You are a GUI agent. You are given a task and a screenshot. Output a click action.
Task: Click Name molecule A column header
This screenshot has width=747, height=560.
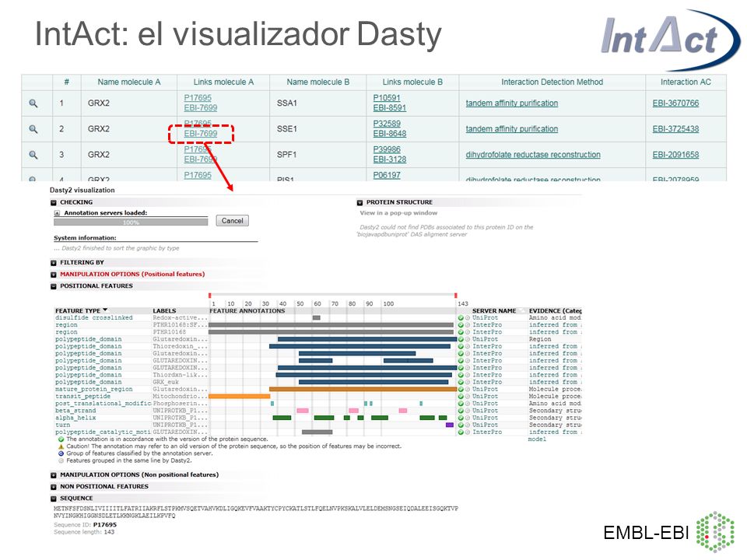tap(128, 82)
